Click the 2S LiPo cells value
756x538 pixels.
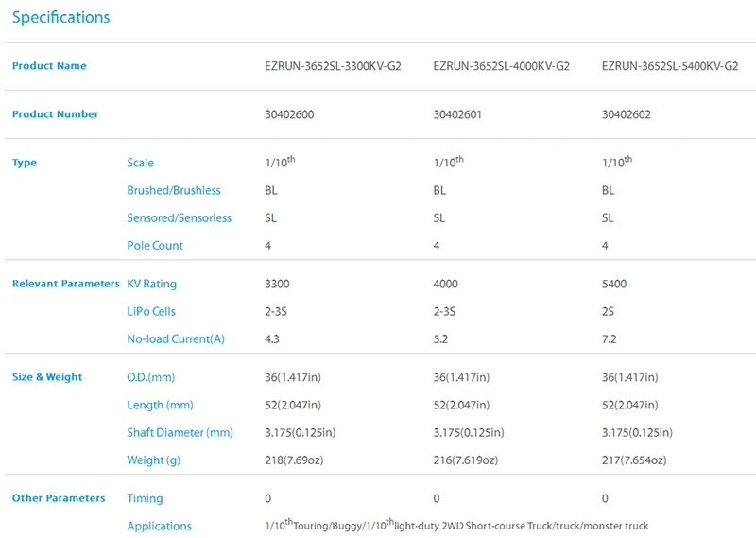click(608, 311)
